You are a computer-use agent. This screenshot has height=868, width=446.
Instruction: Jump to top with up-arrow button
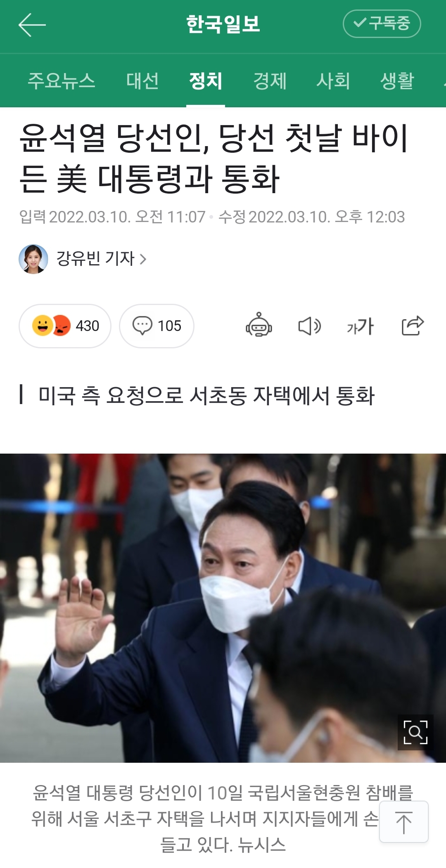pos(404,821)
